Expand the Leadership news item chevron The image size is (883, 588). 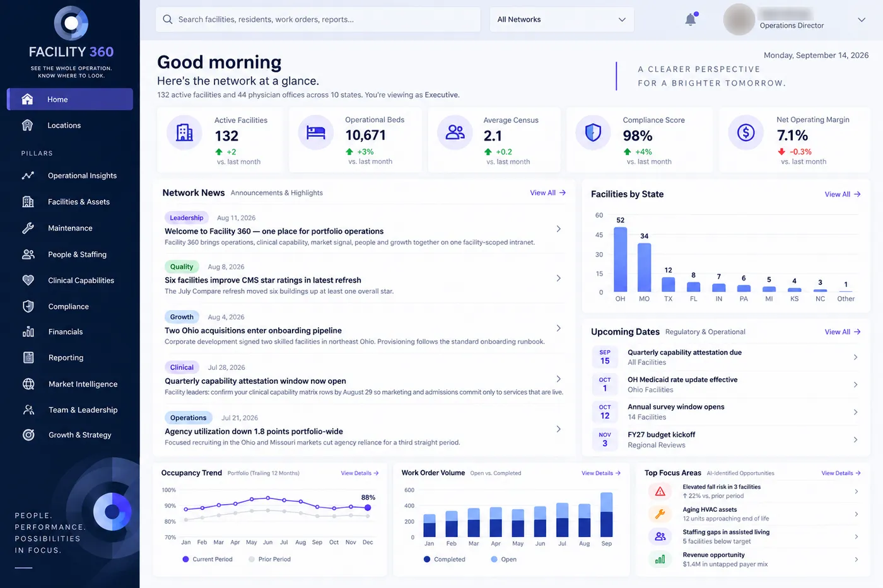[558, 229]
